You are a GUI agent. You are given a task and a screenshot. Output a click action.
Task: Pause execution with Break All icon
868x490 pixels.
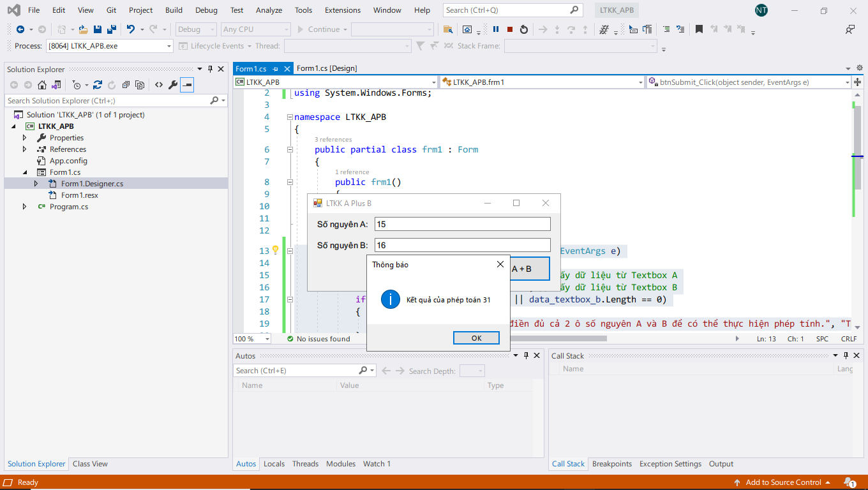point(496,29)
